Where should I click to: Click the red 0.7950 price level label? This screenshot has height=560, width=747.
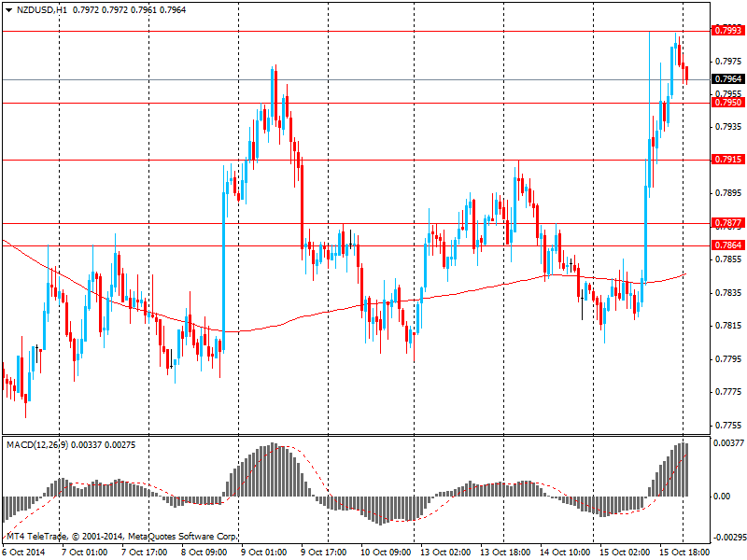727,103
